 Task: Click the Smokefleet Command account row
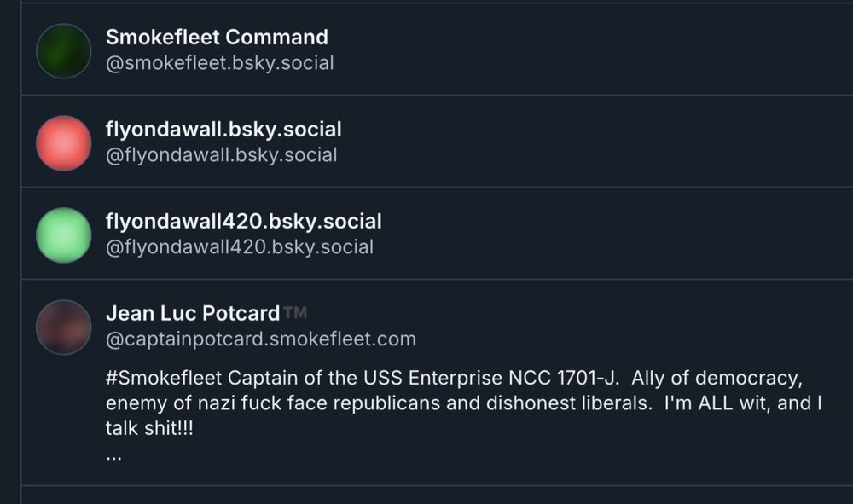426,49
